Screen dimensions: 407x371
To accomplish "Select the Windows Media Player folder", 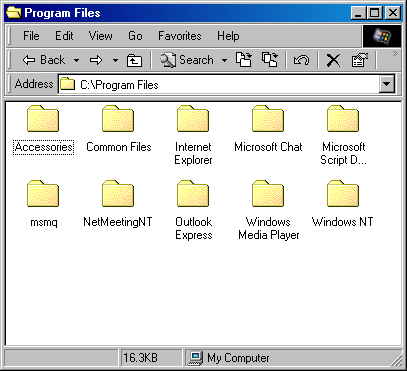I will pyautogui.click(x=268, y=210).
